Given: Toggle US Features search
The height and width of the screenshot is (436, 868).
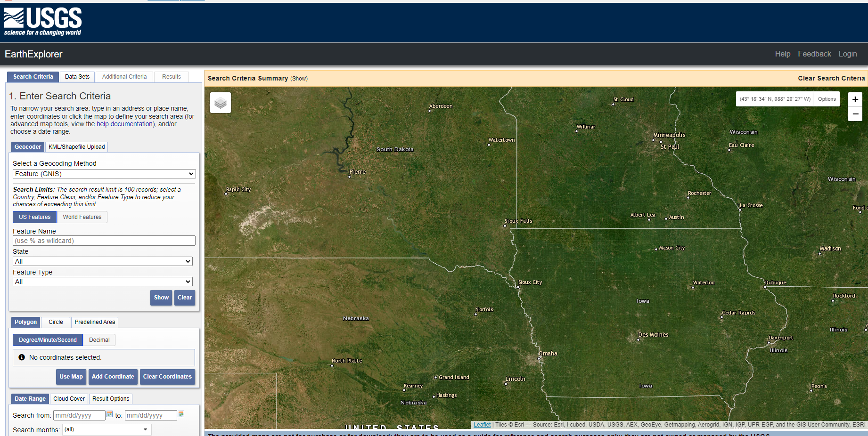Looking at the screenshot, I should pyautogui.click(x=35, y=217).
